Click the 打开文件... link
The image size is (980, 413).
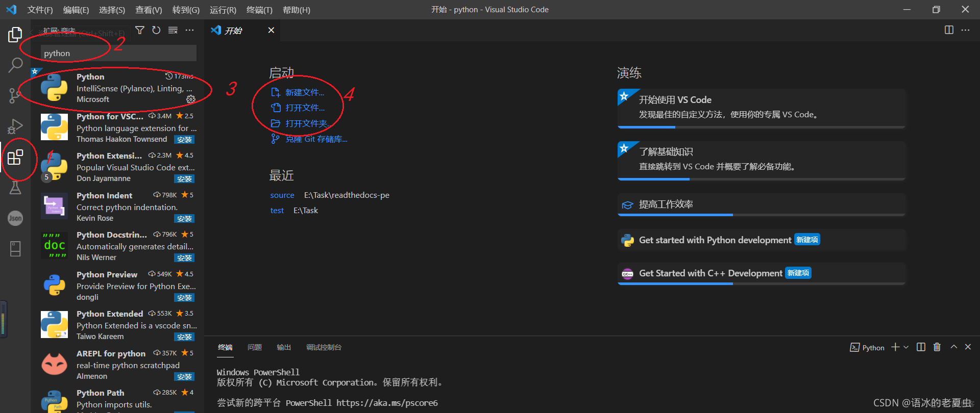[x=305, y=108]
